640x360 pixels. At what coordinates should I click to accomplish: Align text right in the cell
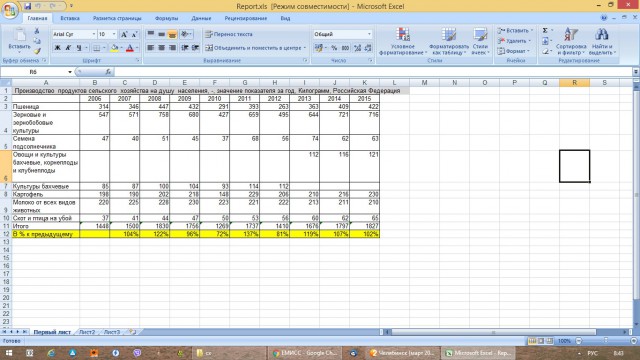tap(172, 48)
